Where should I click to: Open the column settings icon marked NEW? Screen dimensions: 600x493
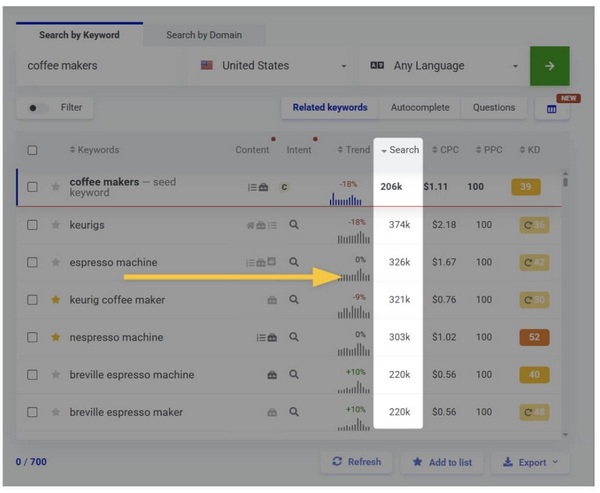551,109
